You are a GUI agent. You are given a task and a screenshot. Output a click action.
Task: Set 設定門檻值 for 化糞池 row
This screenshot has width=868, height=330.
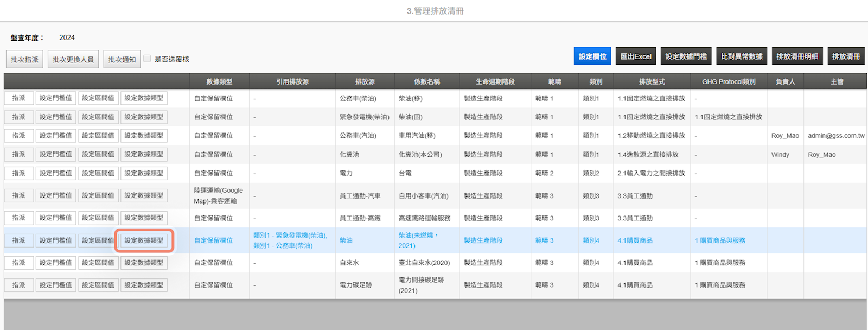coord(56,154)
